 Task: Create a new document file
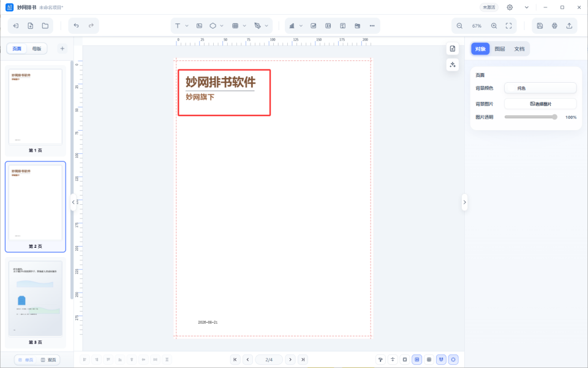click(31, 26)
